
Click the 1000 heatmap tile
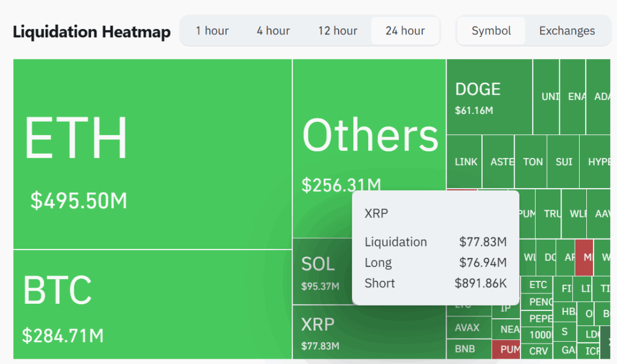pyautogui.click(x=537, y=335)
